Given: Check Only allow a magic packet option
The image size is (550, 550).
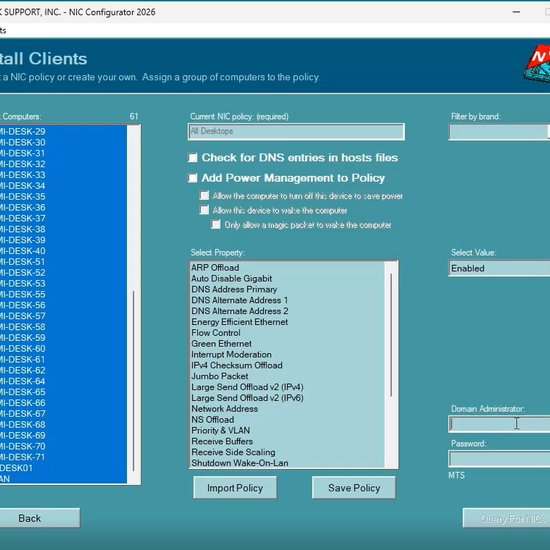Looking at the screenshot, I should [x=216, y=224].
